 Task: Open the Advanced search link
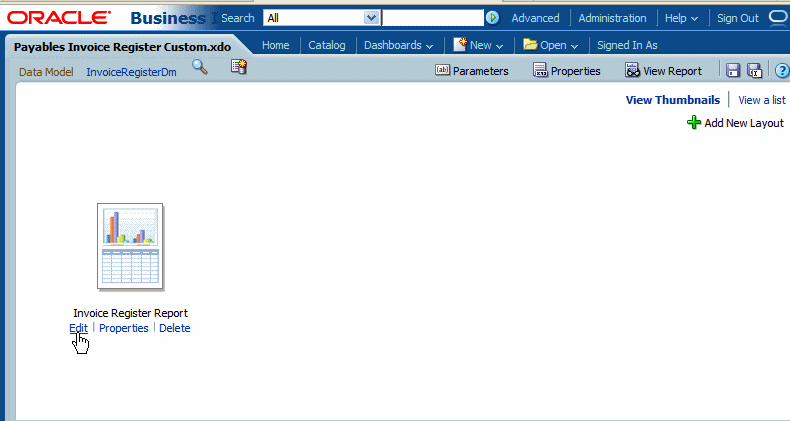pyautogui.click(x=535, y=18)
